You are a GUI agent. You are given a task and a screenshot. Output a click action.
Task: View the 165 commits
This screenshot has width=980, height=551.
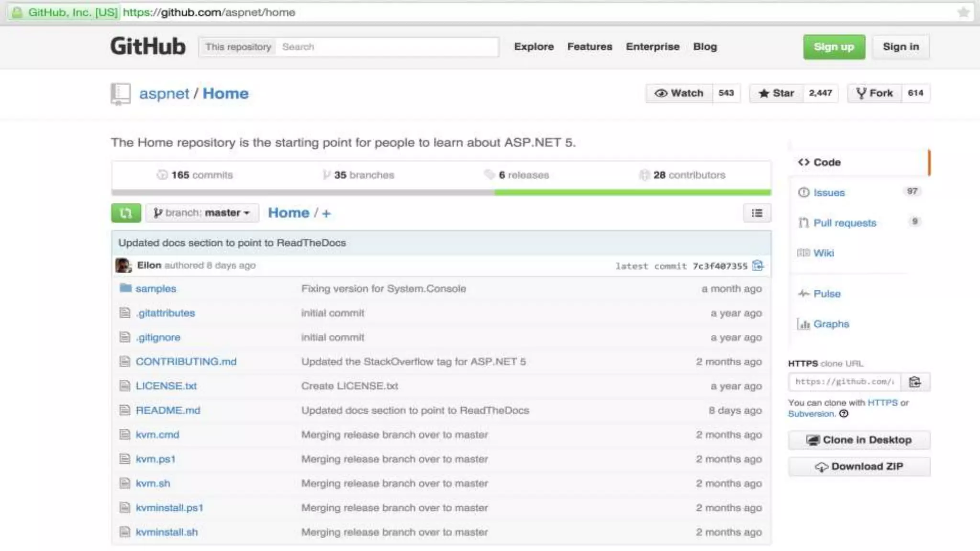pos(195,175)
